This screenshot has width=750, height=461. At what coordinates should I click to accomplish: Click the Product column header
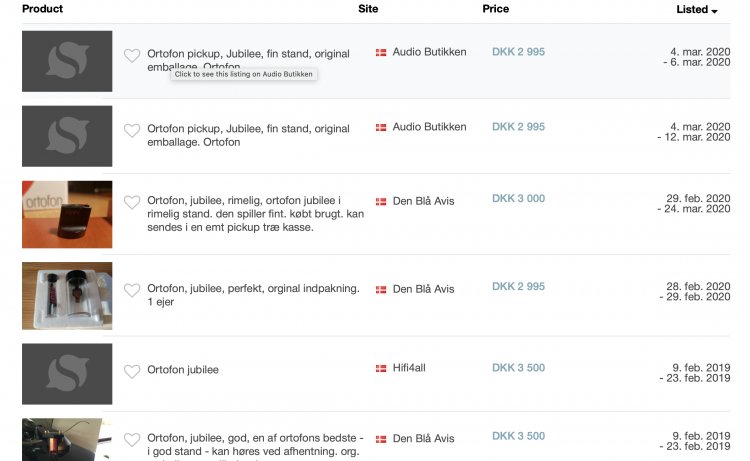[x=42, y=9]
